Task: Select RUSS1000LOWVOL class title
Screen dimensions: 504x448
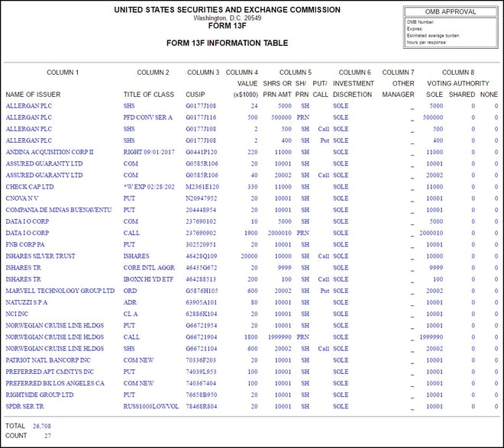Action: [151, 406]
